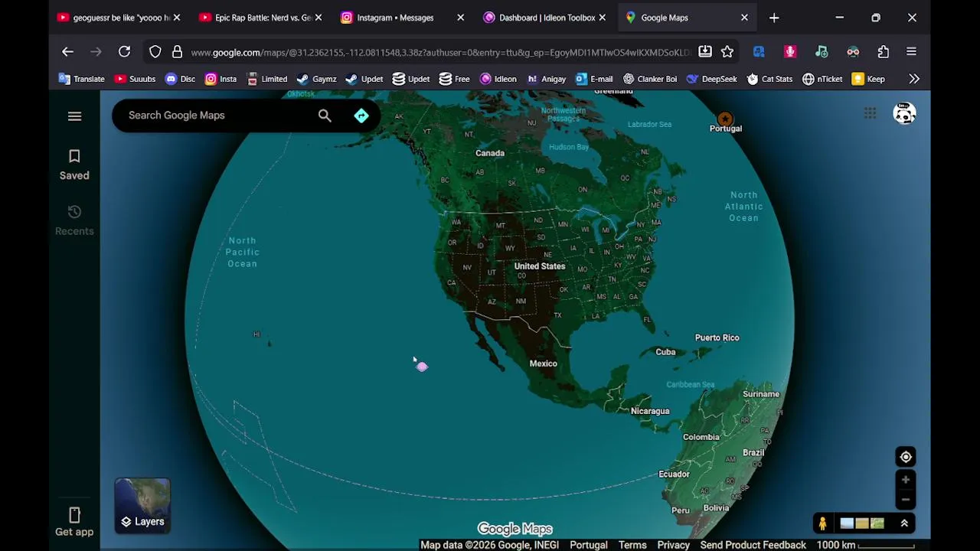The image size is (980, 551).
Task: Open the Keep bookmark
Action: [x=868, y=79]
